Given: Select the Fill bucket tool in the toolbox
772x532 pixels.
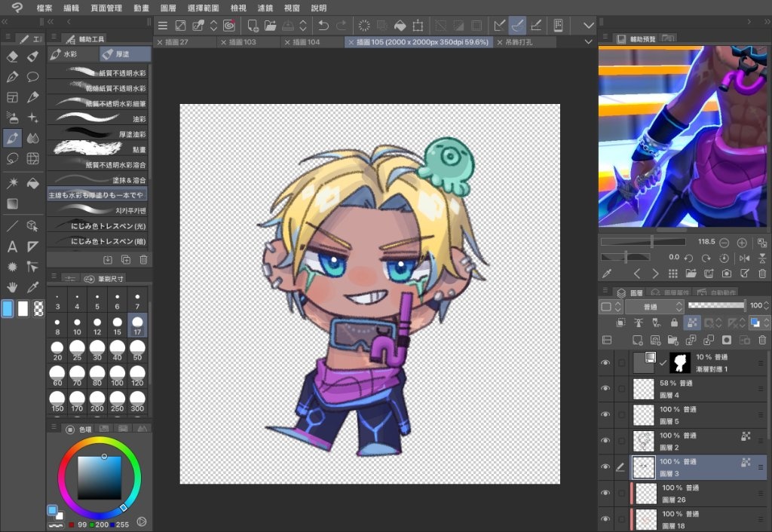Looking at the screenshot, I should pyautogui.click(x=32, y=183).
